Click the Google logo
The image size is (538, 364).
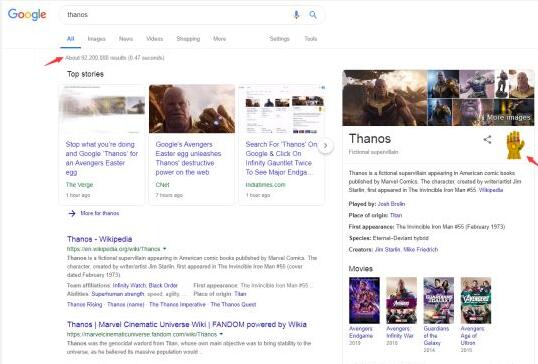click(x=27, y=14)
